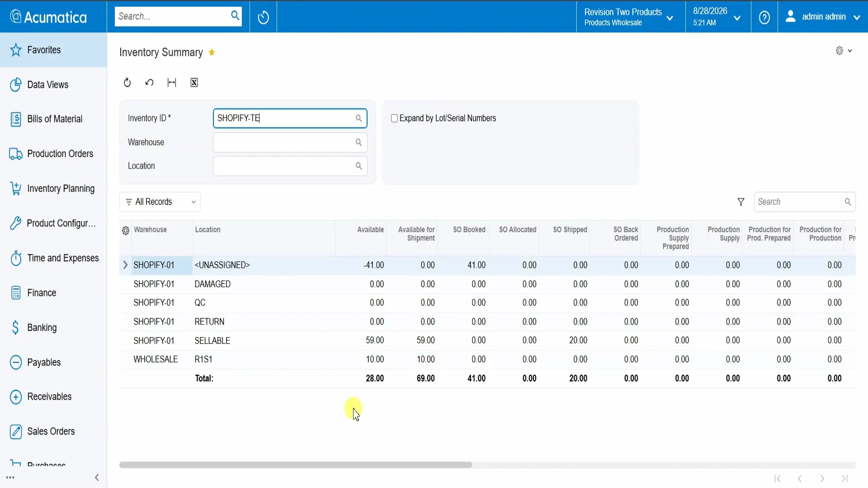Open admin admin user menu
Viewport: 868px width, 488px height.
[x=823, y=17]
